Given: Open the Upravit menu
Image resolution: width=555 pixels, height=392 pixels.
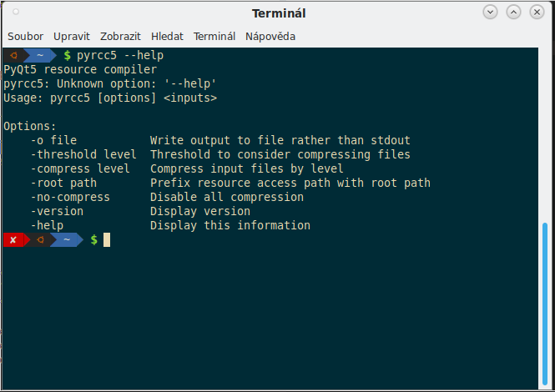Looking at the screenshot, I should coord(72,37).
